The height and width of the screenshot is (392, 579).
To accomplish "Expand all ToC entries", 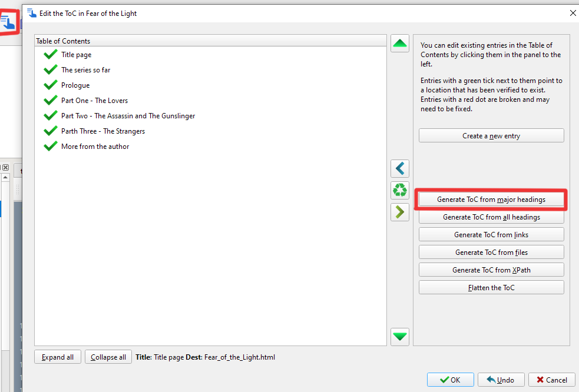I will click(58, 357).
